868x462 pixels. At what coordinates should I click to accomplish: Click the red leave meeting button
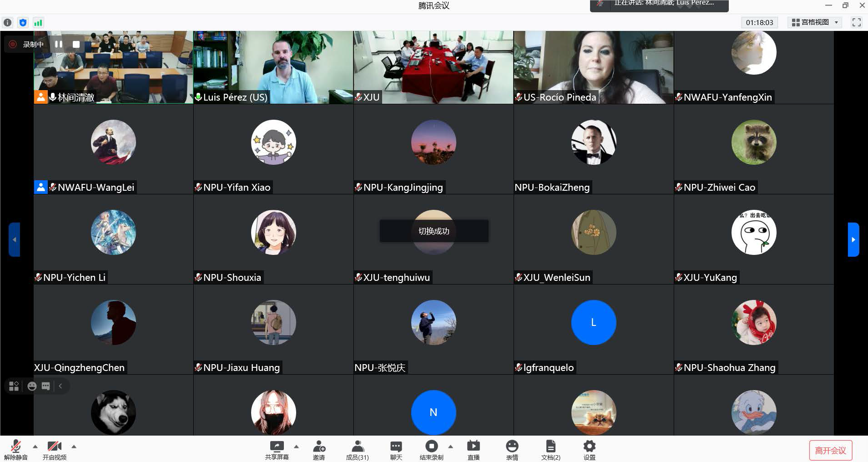point(830,450)
